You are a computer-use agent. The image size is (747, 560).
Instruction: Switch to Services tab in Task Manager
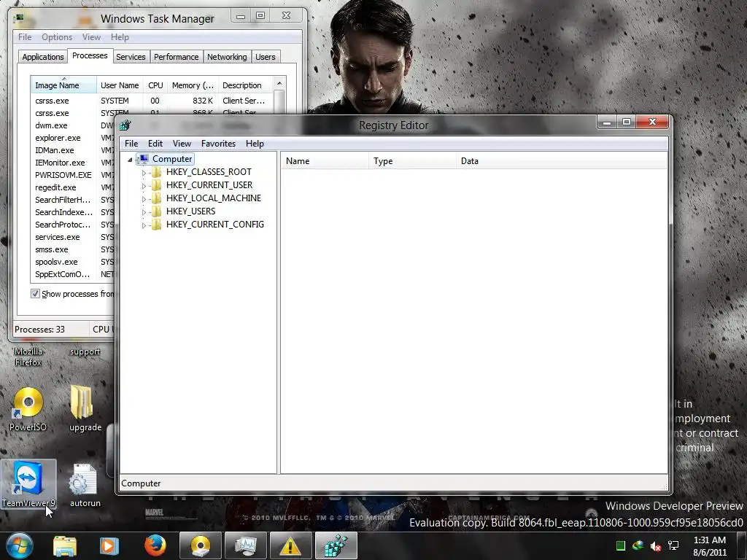(x=131, y=57)
